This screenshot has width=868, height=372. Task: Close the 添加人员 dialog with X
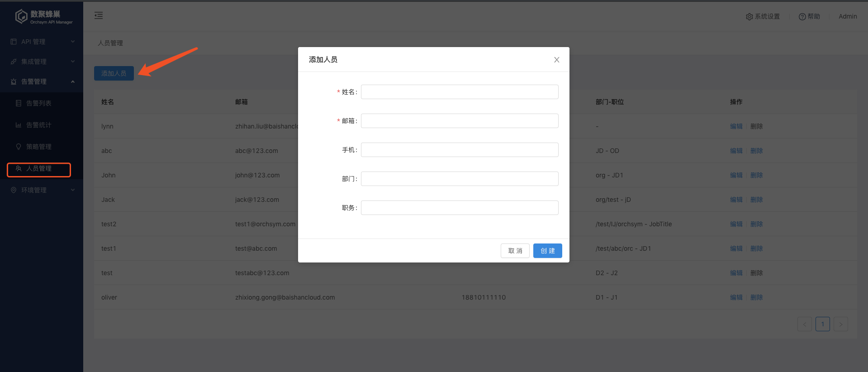coord(556,60)
